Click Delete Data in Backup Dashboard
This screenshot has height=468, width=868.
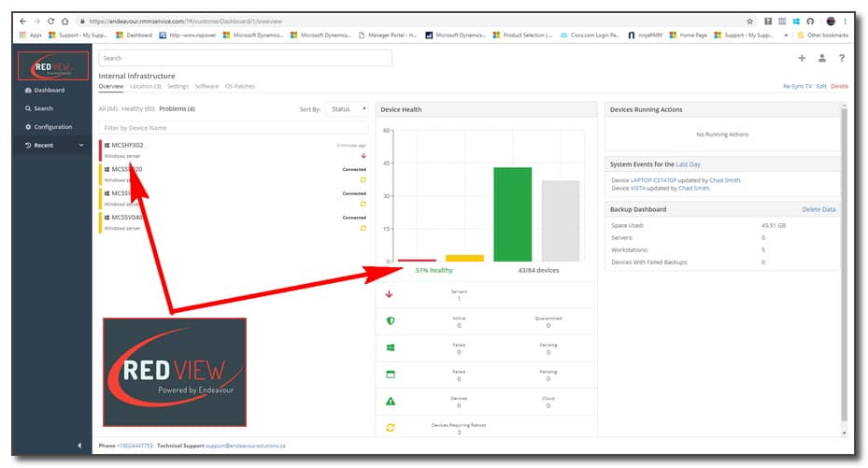point(818,209)
